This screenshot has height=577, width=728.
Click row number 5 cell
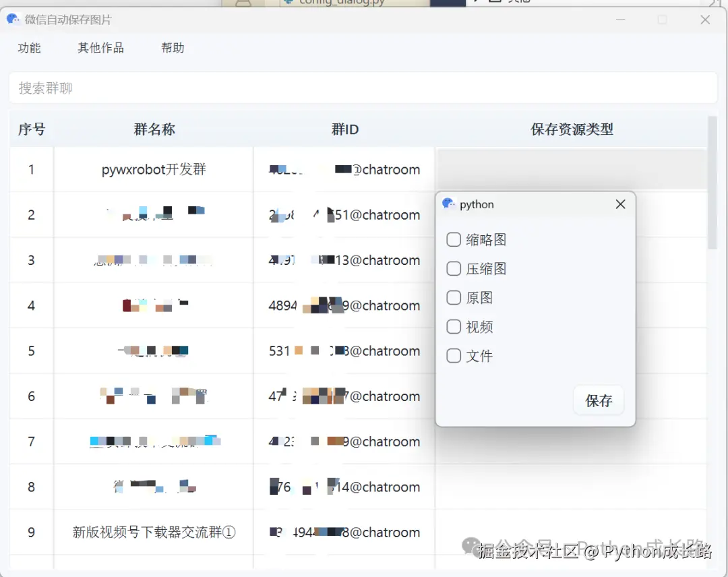32,351
